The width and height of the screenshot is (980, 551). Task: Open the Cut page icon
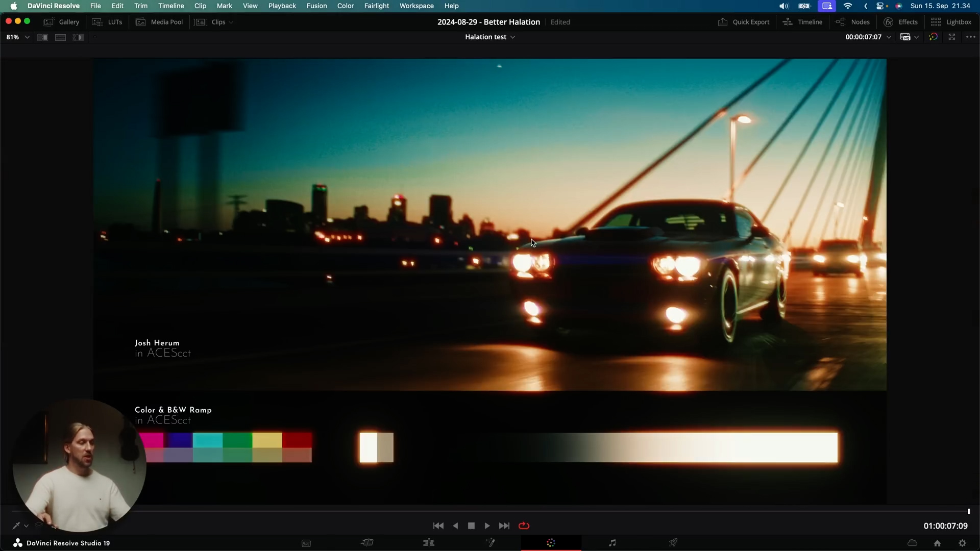click(x=367, y=543)
